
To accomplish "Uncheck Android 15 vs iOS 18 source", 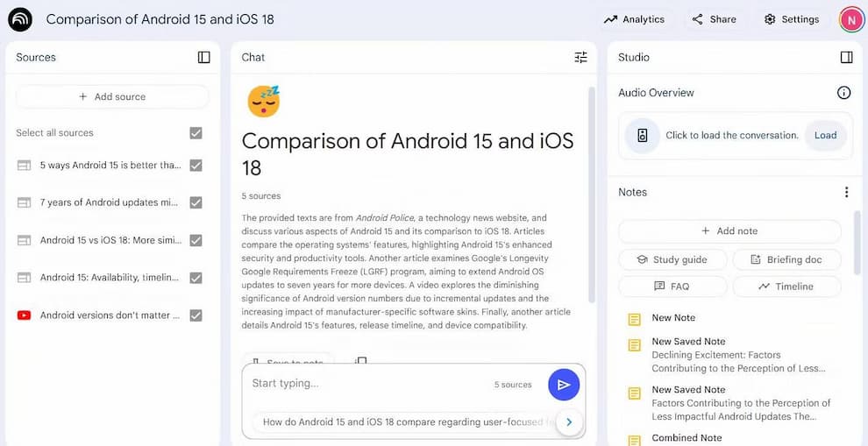I will tap(196, 240).
